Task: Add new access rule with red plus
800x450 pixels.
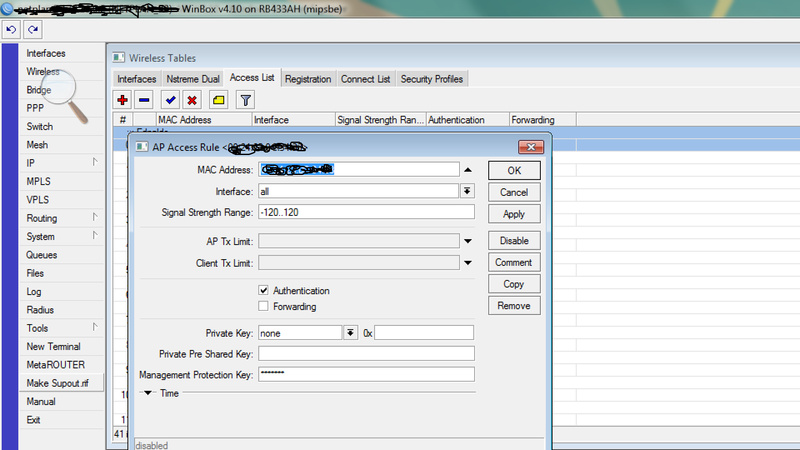Action: [122, 100]
